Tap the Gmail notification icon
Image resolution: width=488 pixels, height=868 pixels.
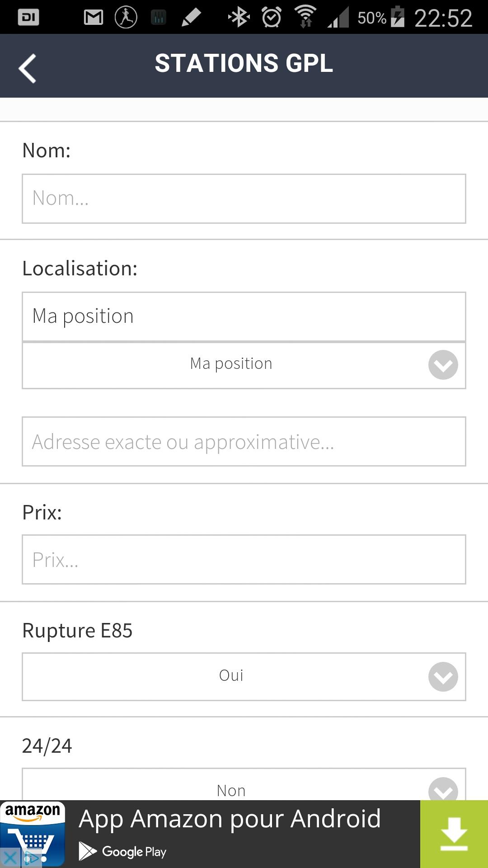tap(94, 18)
